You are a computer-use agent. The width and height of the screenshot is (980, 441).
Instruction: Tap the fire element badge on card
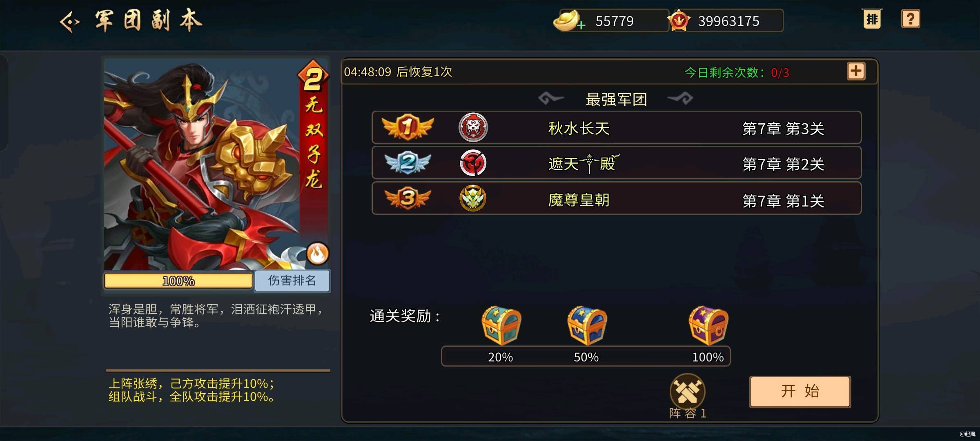pyautogui.click(x=317, y=254)
